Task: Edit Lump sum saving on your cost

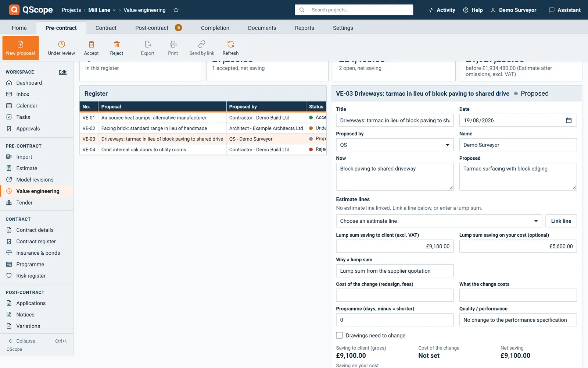Action: 518,246
